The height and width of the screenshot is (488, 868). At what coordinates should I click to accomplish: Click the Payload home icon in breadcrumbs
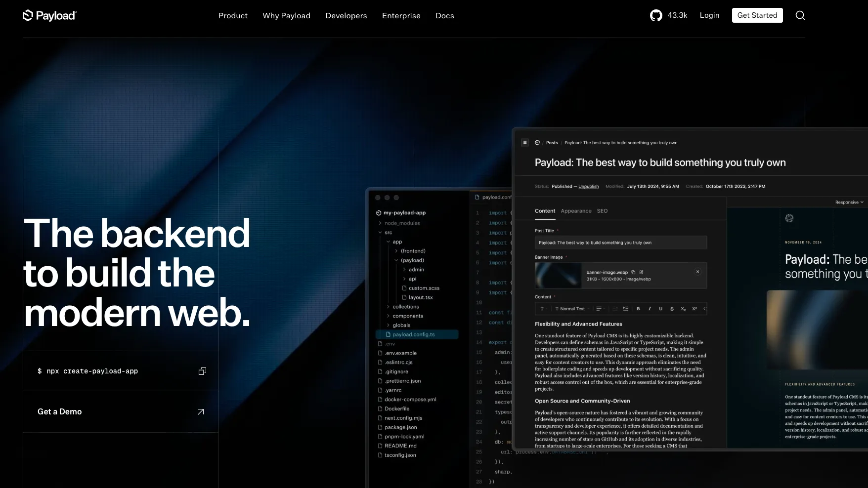click(537, 143)
